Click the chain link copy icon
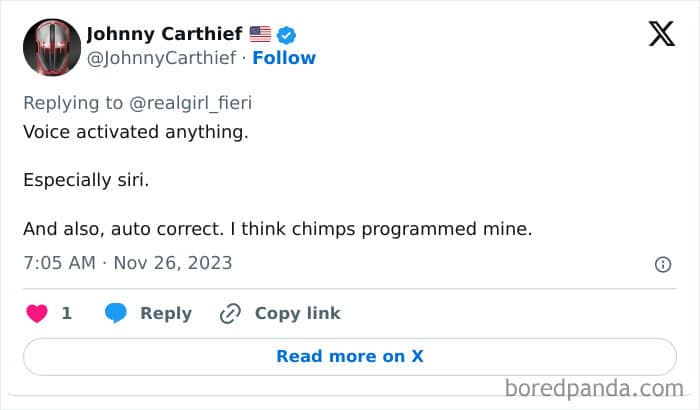This screenshot has height=410, width=700. point(230,313)
